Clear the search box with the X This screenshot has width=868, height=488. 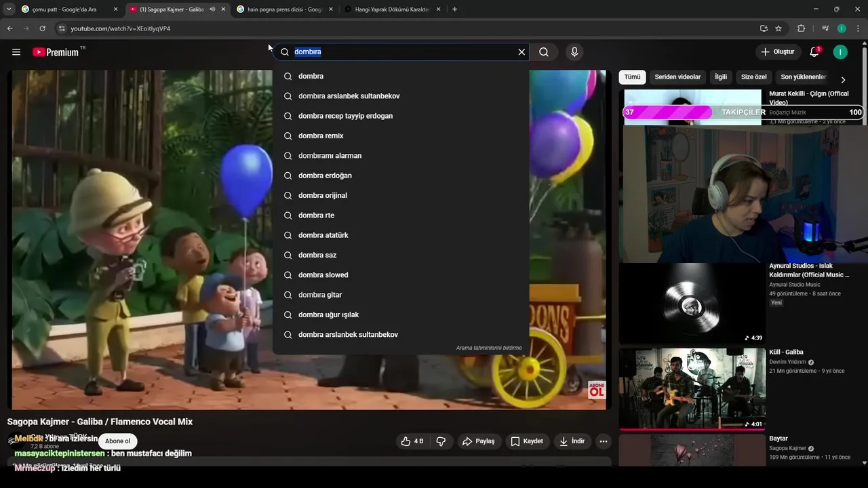click(521, 52)
